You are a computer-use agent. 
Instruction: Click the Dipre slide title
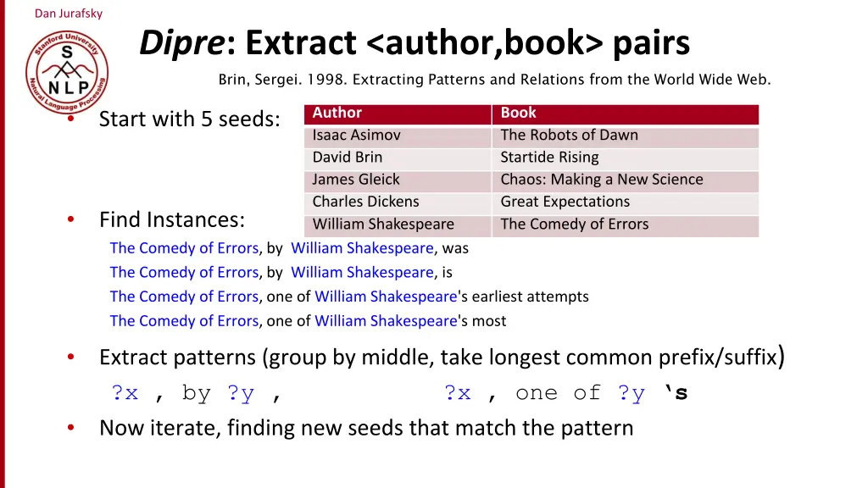[x=415, y=42]
